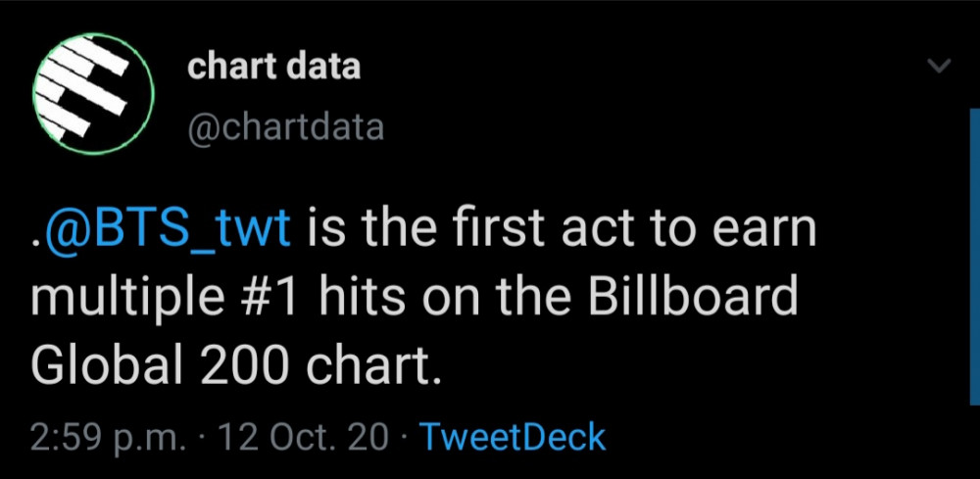Open the chart data profile picture
Image resolution: width=980 pixels, height=479 pixels.
click(x=94, y=94)
